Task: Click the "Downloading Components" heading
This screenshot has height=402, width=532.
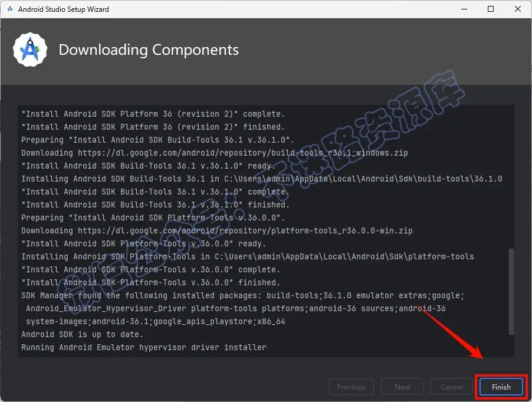Action: tap(149, 50)
